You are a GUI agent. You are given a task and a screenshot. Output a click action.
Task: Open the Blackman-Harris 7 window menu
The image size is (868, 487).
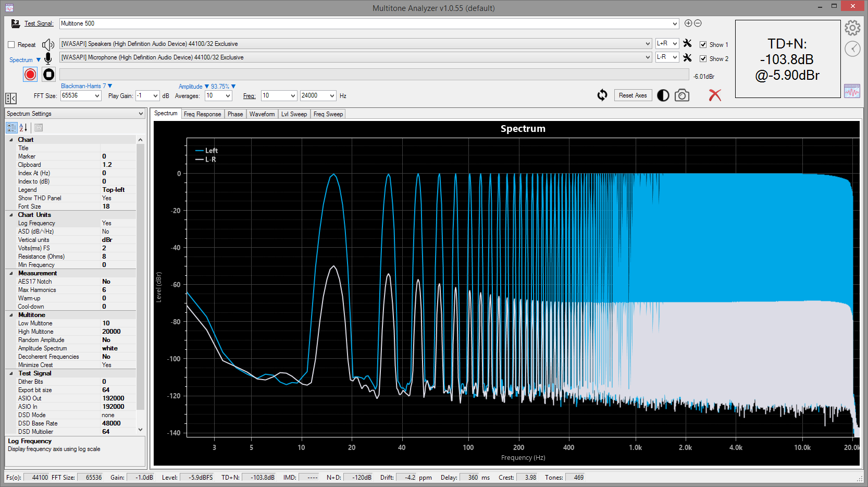(x=86, y=86)
